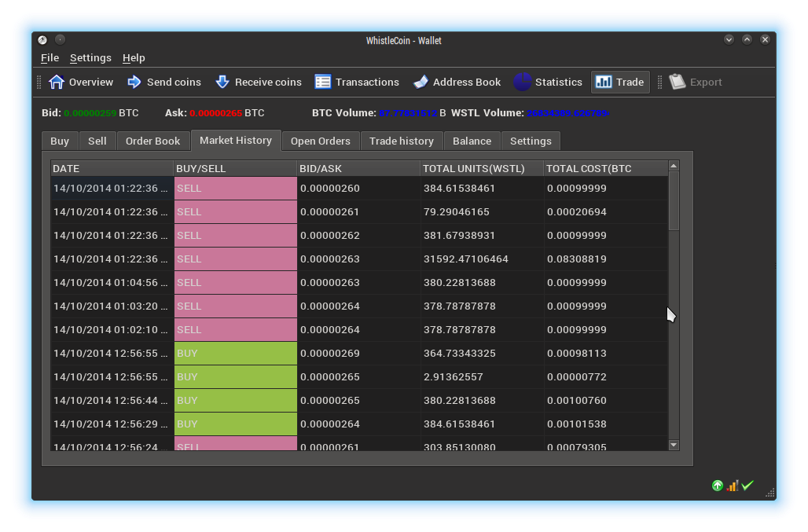The width and height of the screenshot is (808, 532).
Task: Sort by the TOTAL UNITS(WSTL) column header
Action: (x=482, y=168)
